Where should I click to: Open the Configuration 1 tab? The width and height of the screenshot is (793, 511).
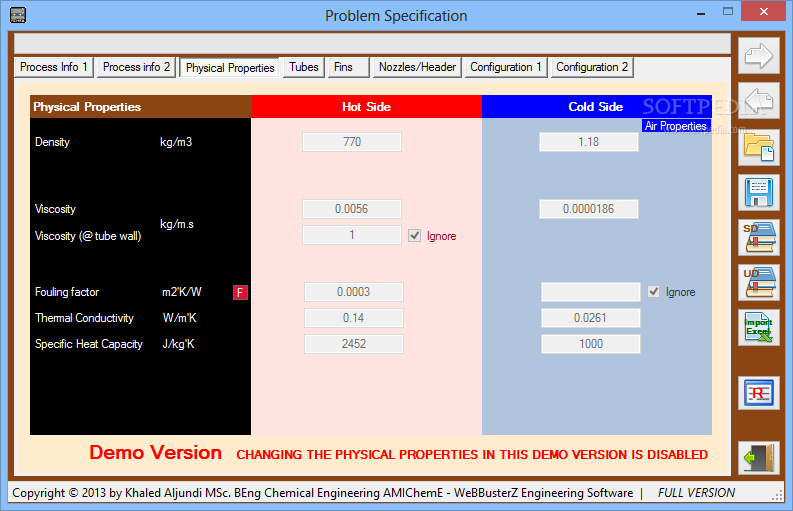coord(506,67)
